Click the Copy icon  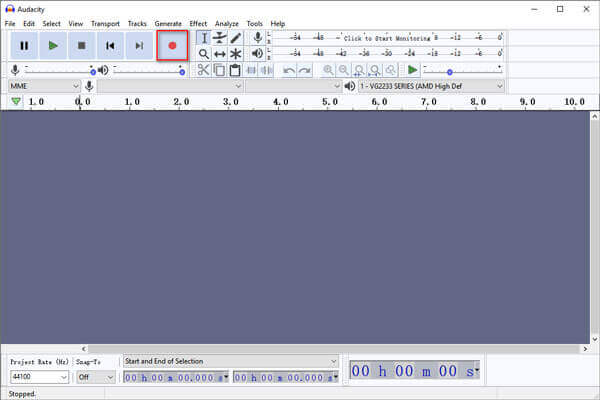[219, 70]
